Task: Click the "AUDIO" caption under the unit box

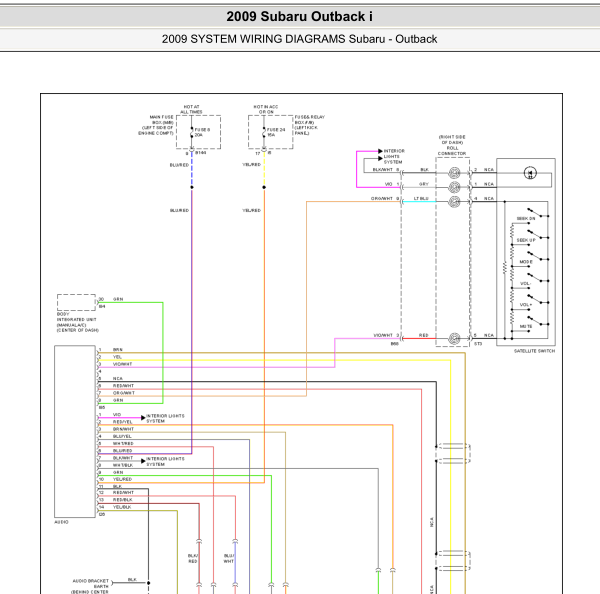Action: coord(61,522)
